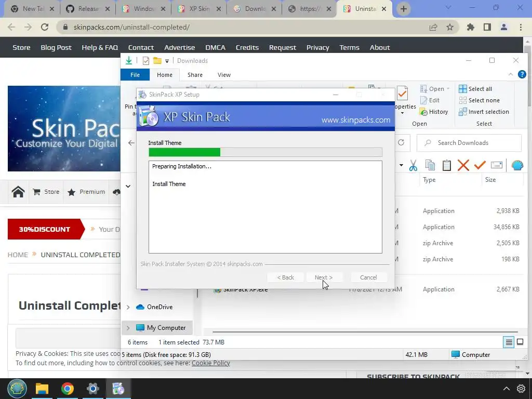Open the File tab in Explorer
Viewport: 532px width, 399px height.
coord(135,75)
